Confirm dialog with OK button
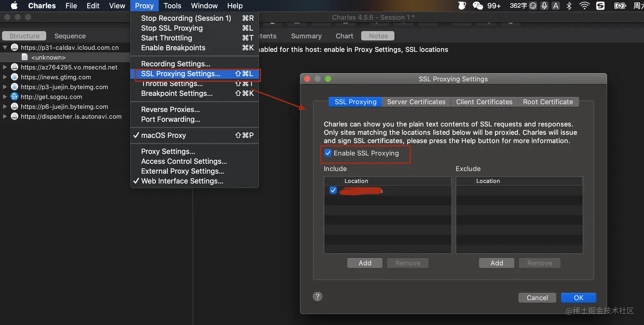This screenshot has width=644, height=325. 578,297
